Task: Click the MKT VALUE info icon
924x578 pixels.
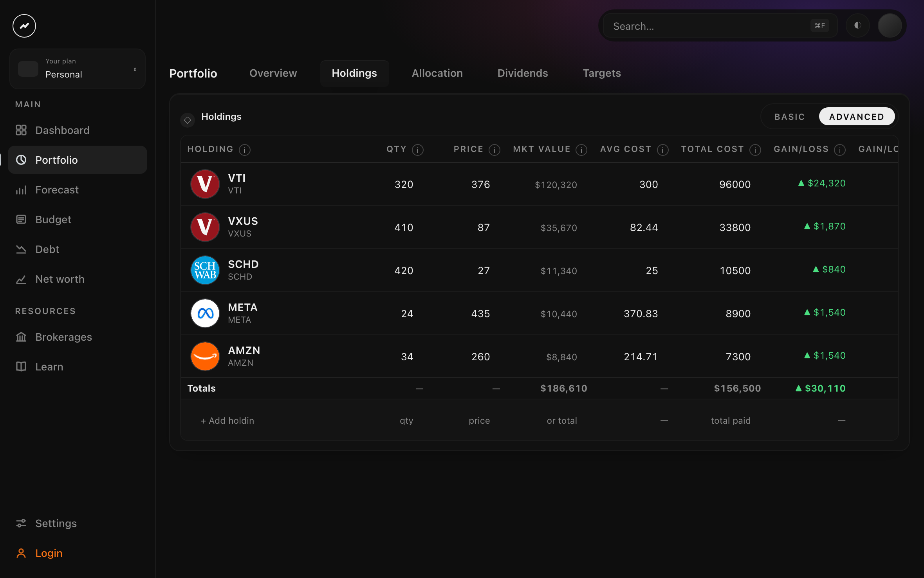Action: pyautogui.click(x=581, y=150)
